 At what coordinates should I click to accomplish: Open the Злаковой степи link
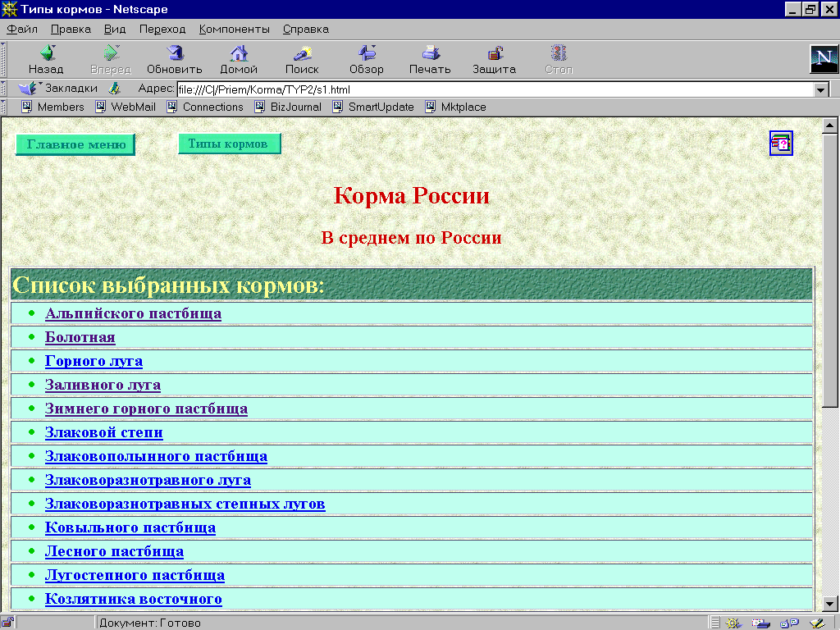[x=104, y=432]
